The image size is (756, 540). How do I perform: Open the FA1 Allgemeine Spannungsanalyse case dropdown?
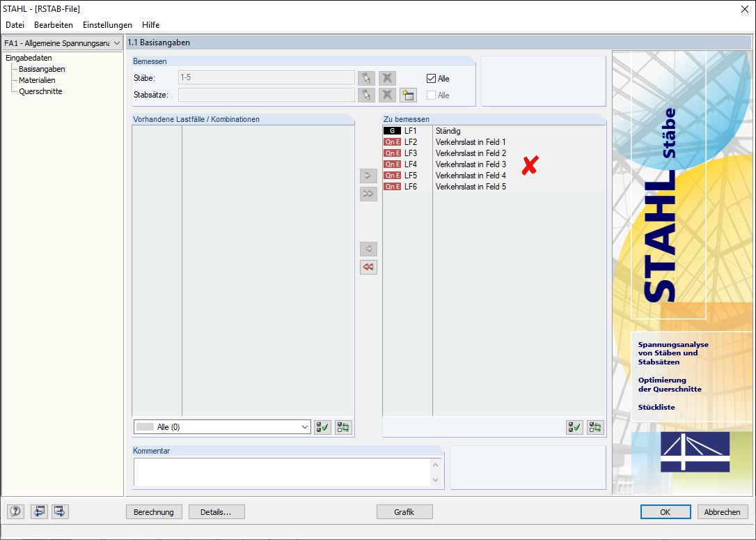click(117, 43)
